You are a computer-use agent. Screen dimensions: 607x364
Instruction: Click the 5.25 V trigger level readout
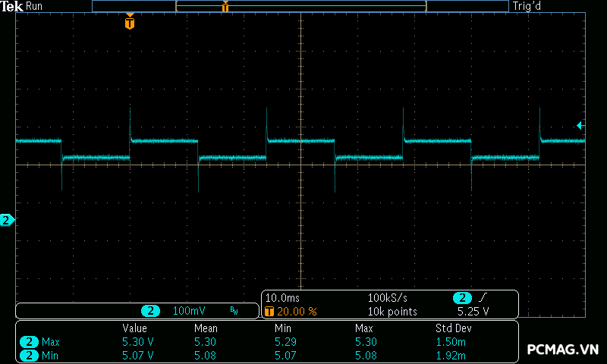click(x=473, y=311)
